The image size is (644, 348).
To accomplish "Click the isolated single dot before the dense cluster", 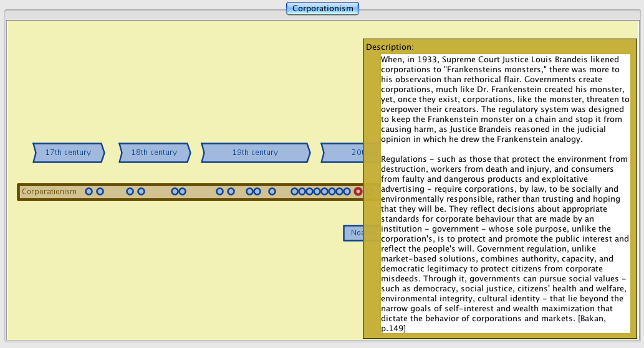I will (272, 192).
